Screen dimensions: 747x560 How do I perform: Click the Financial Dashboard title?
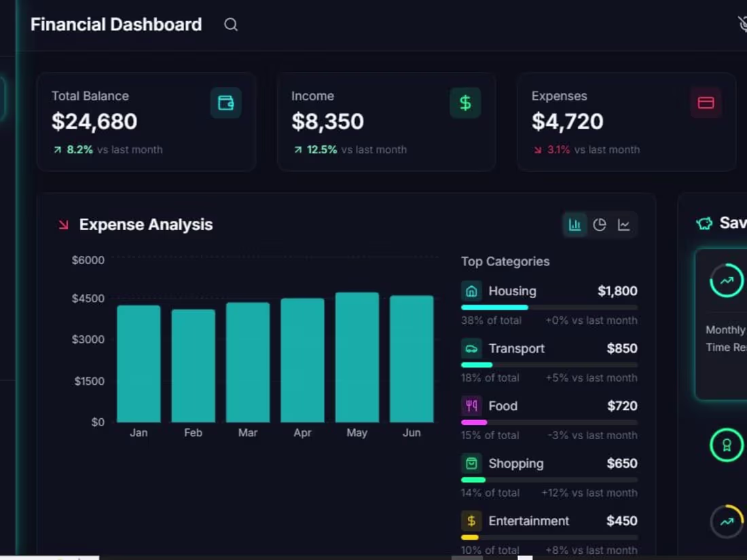tap(115, 24)
